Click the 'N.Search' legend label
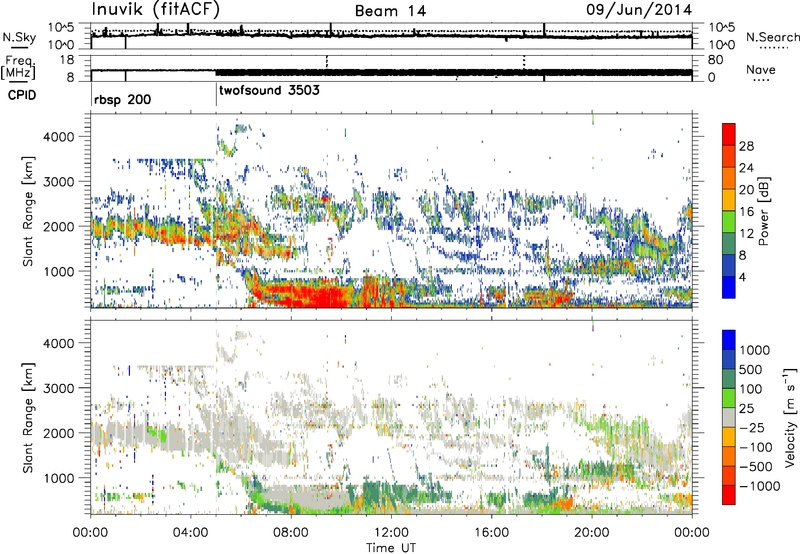Screen dimensions: 800x554 [772, 37]
